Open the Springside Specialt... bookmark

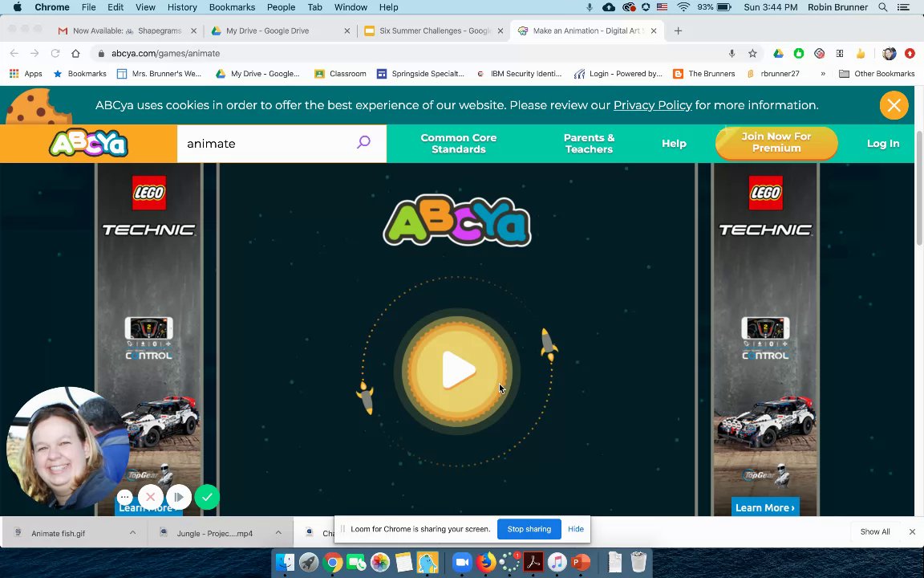(421, 74)
